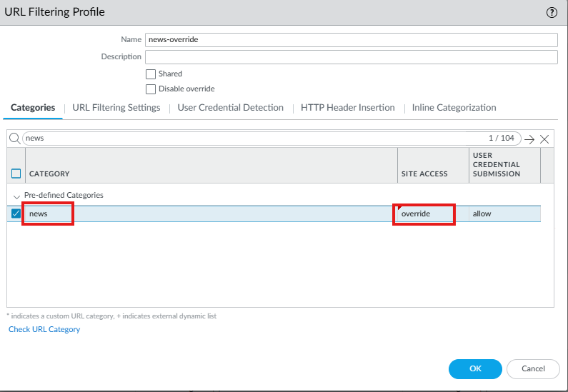568x392 pixels.
Task: Click the help question mark icon
Action: (x=552, y=12)
